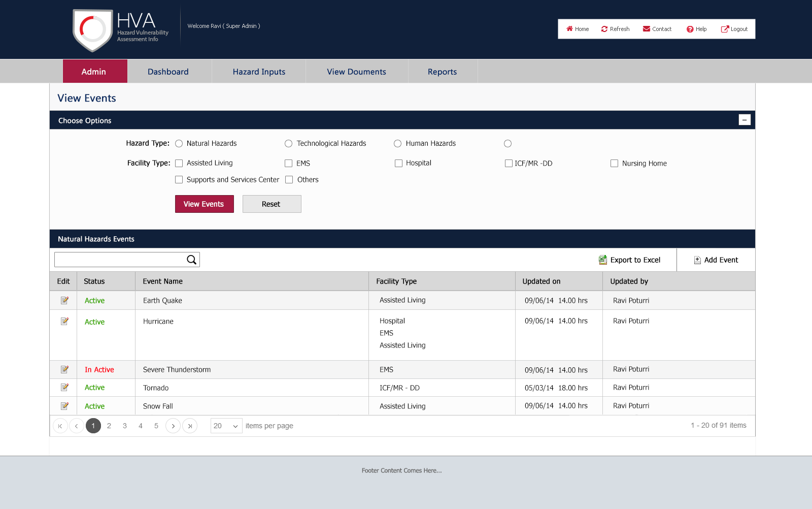Go to the last page of results
The height and width of the screenshot is (509, 812).
pos(190,426)
